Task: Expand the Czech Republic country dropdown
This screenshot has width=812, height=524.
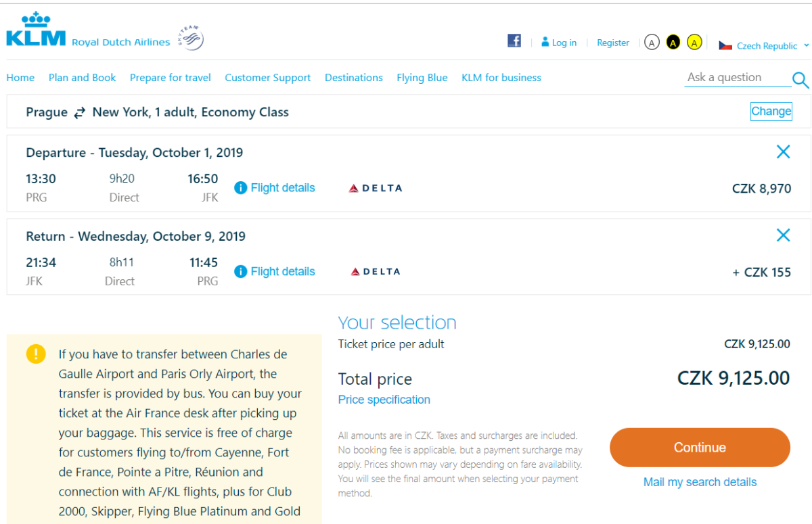Action: click(764, 46)
